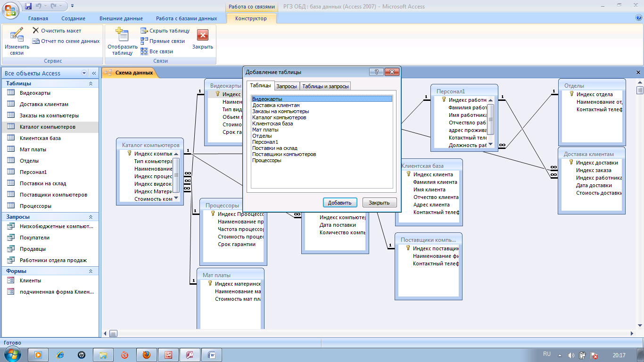This screenshot has height=362, width=644.
Task: Click Индекс клиента field in Клиентская база
Action: [433, 174]
